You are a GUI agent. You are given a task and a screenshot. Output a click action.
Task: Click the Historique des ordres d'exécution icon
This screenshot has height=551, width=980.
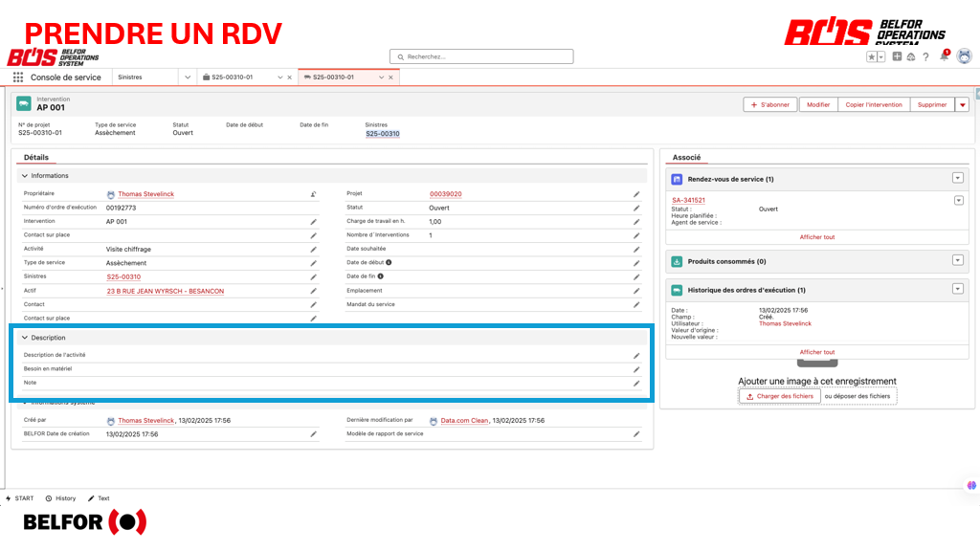tap(677, 291)
